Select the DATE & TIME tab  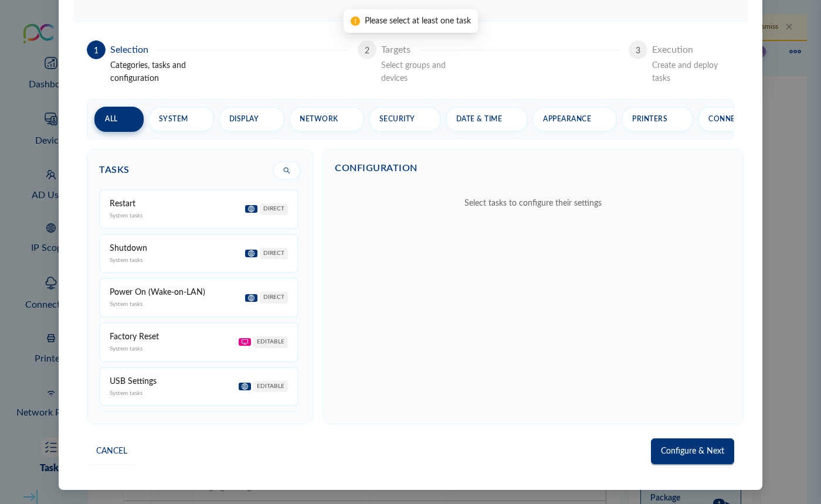coord(487,119)
